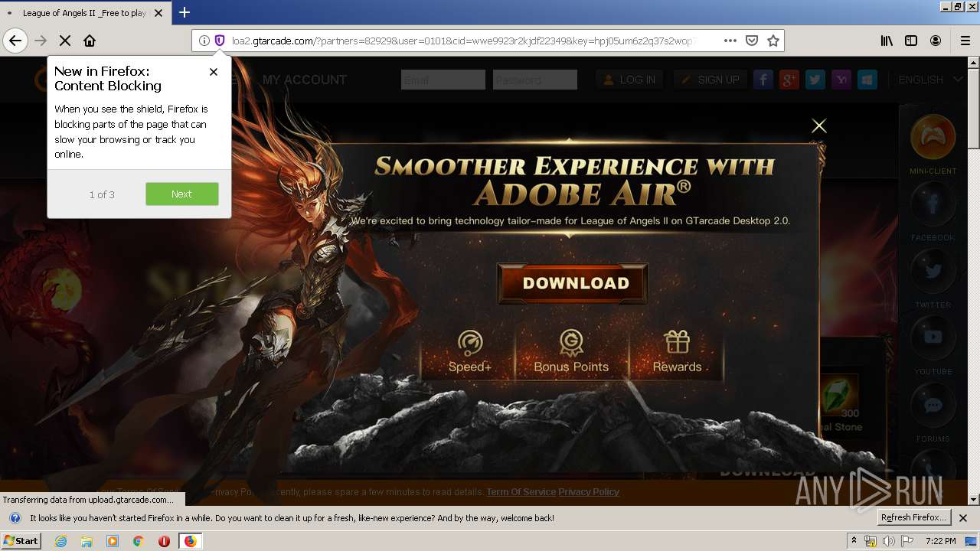
Task: Select the League of Angels II tab
Action: pyautogui.click(x=84, y=13)
